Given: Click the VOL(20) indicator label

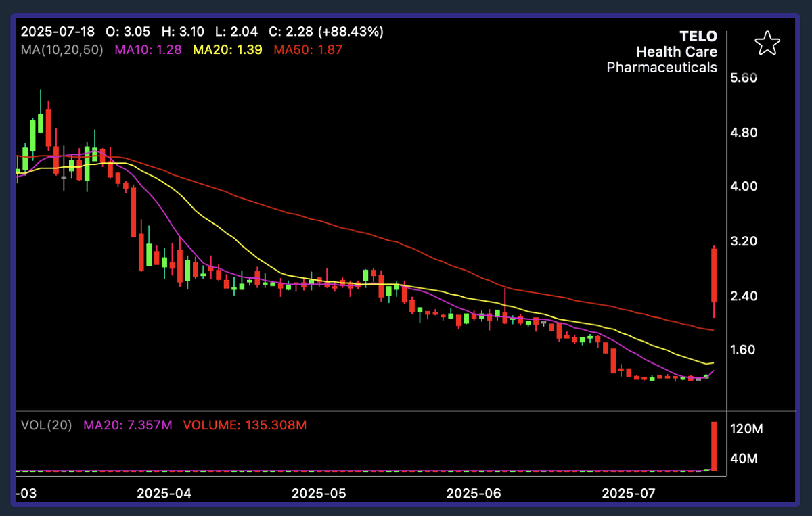Looking at the screenshot, I should (47, 425).
